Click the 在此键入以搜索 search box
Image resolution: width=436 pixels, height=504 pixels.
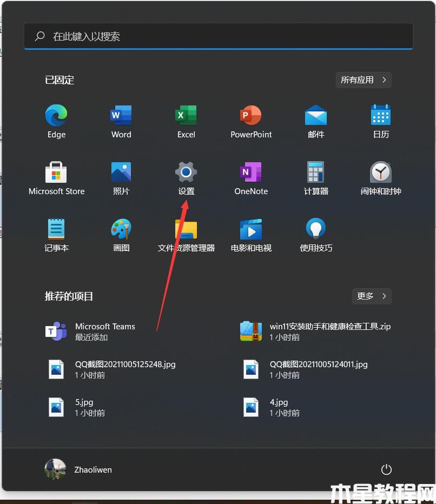click(x=219, y=36)
